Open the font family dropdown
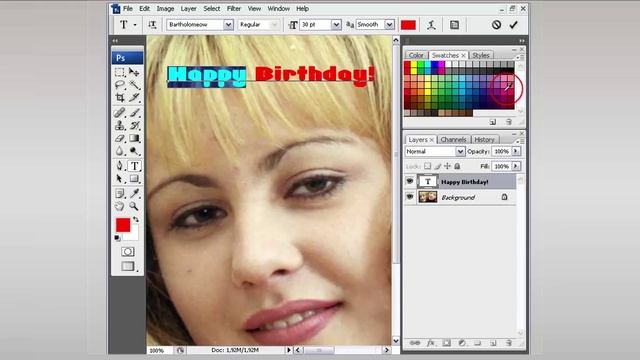Image resolution: width=640 pixels, height=360 pixels. (228, 25)
